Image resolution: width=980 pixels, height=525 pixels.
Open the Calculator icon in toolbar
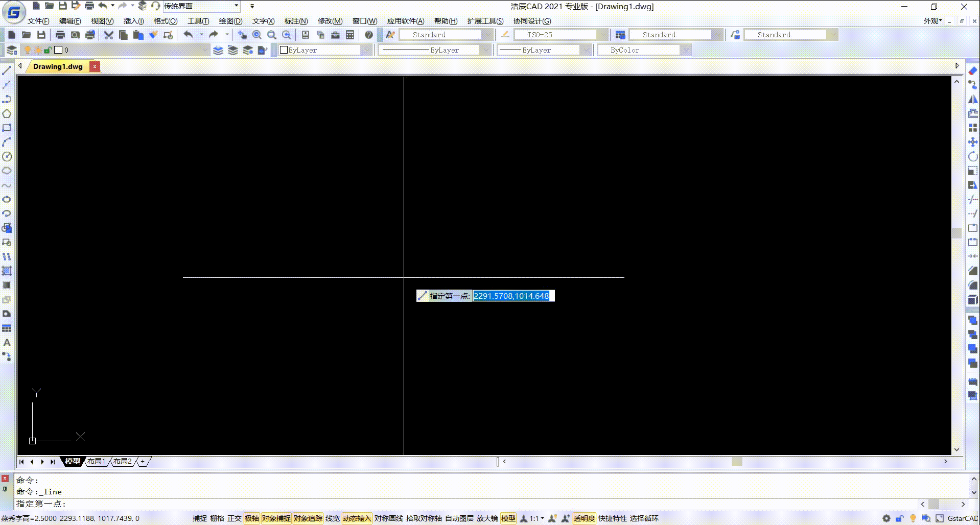(x=350, y=35)
